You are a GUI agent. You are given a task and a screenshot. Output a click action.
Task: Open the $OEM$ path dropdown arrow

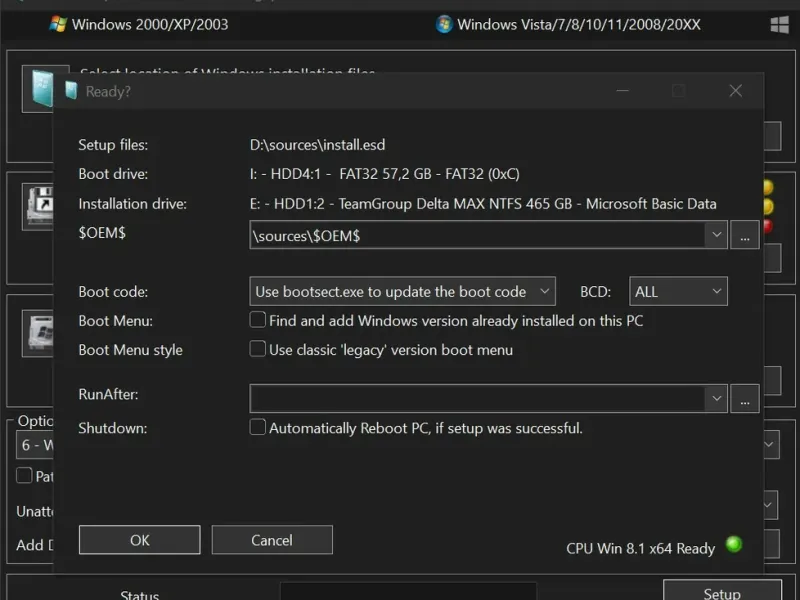(716, 235)
